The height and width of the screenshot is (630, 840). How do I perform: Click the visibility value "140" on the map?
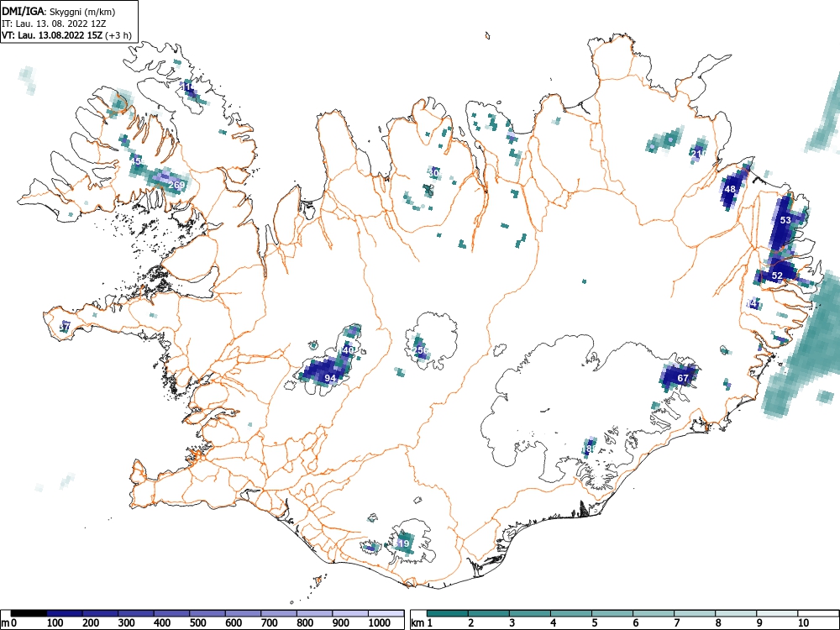347,350
